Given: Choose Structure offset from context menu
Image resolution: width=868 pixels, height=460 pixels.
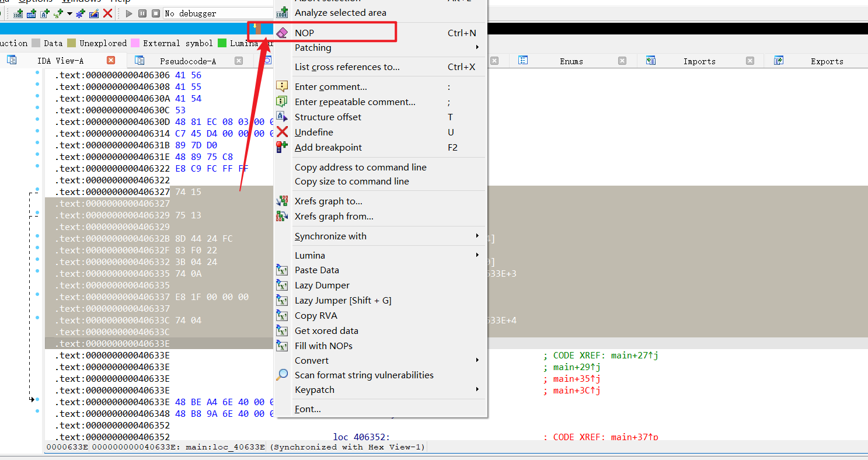Looking at the screenshot, I should point(380,117).
